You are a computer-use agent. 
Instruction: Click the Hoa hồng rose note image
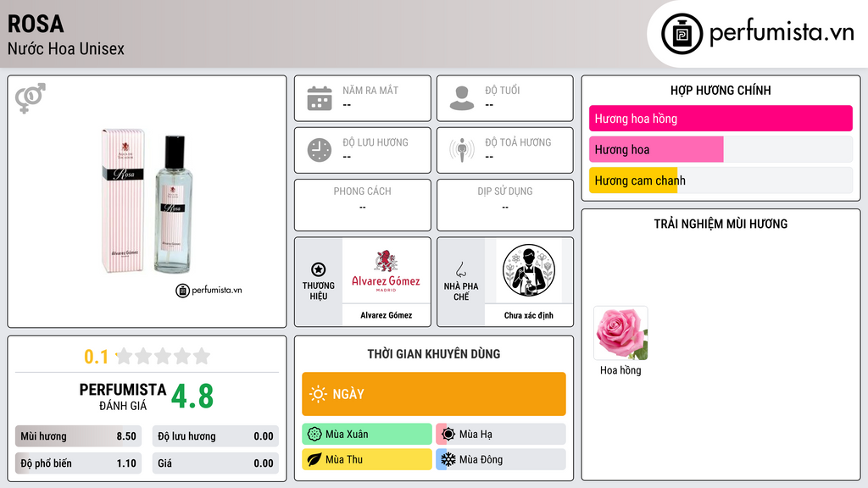pos(620,333)
